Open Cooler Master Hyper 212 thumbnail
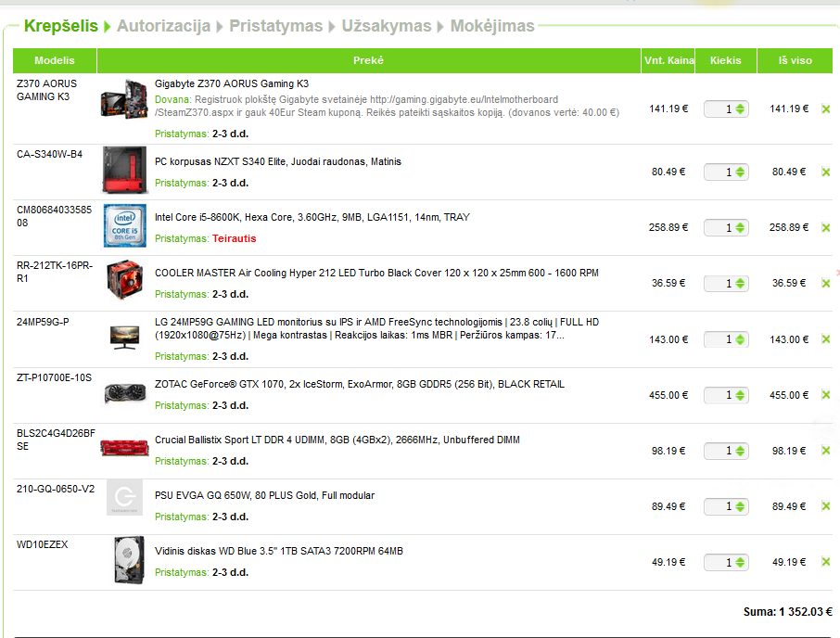The height and width of the screenshot is (638, 840). pos(124,279)
